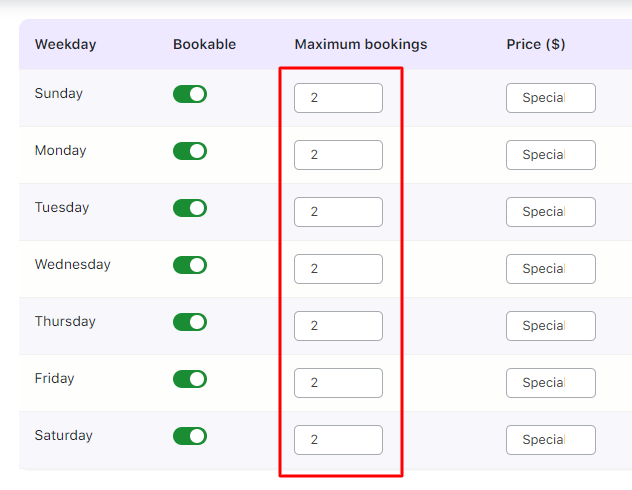This screenshot has height=490, width=632.
Task: Turn off Tuesday bookable switch
Action: (190, 208)
